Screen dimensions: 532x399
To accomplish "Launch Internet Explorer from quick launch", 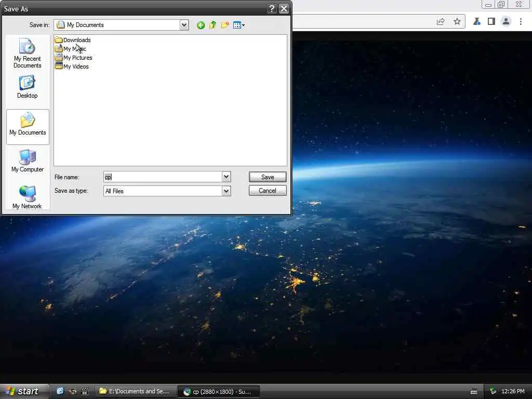I will [x=60, y=391].
